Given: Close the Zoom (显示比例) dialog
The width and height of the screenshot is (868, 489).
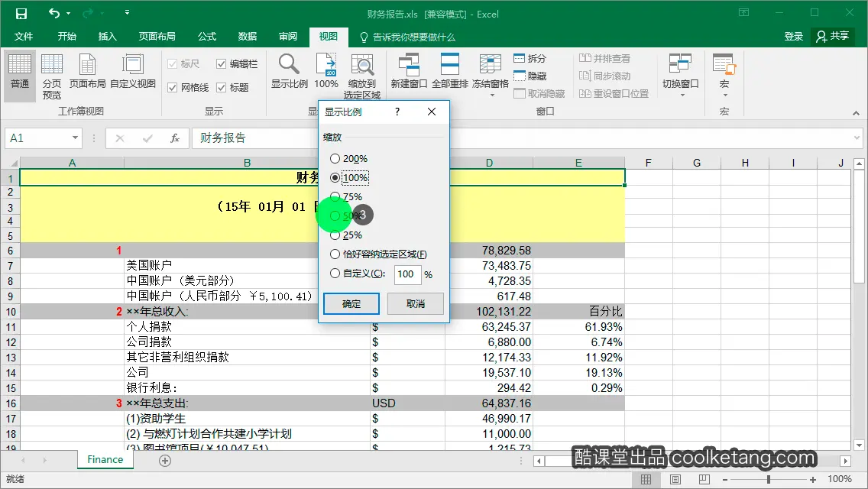Looking at the screenshot, I should tap(432, 112).
